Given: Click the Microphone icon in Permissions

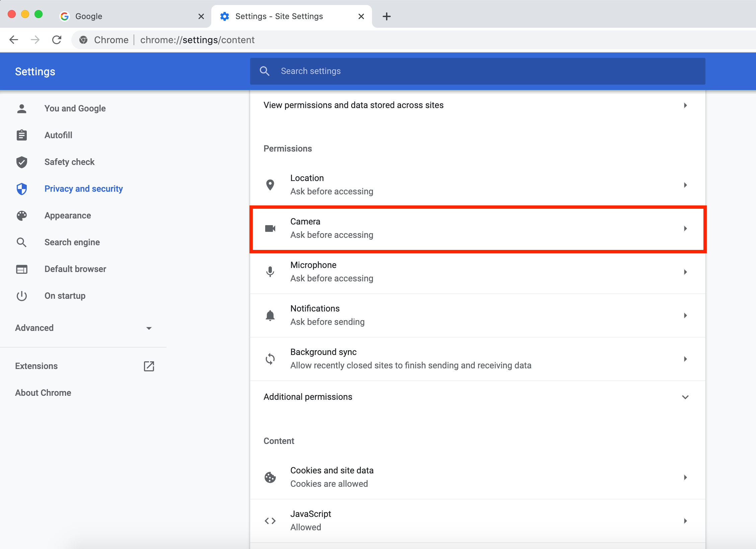Looking at the screenshot, I should tap(270, 272).
